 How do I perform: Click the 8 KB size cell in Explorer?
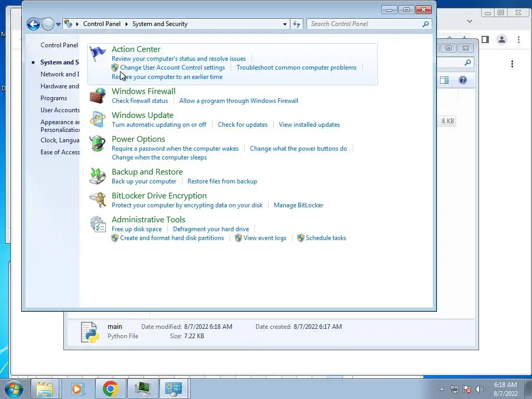[447, 121]
